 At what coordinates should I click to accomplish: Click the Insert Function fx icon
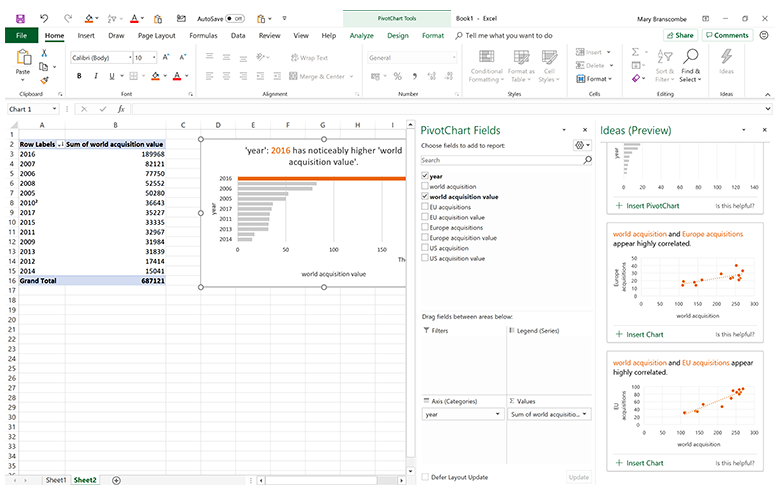pyautogui.click(x=121, y=109)
